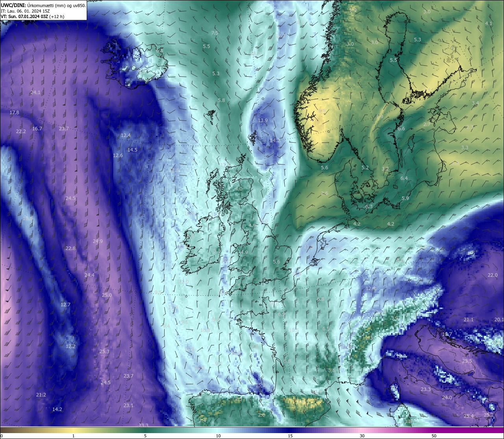Click the 50 tick label on colorbar
This screenshot has height=439, width=504.
click(x=434, y=436)
